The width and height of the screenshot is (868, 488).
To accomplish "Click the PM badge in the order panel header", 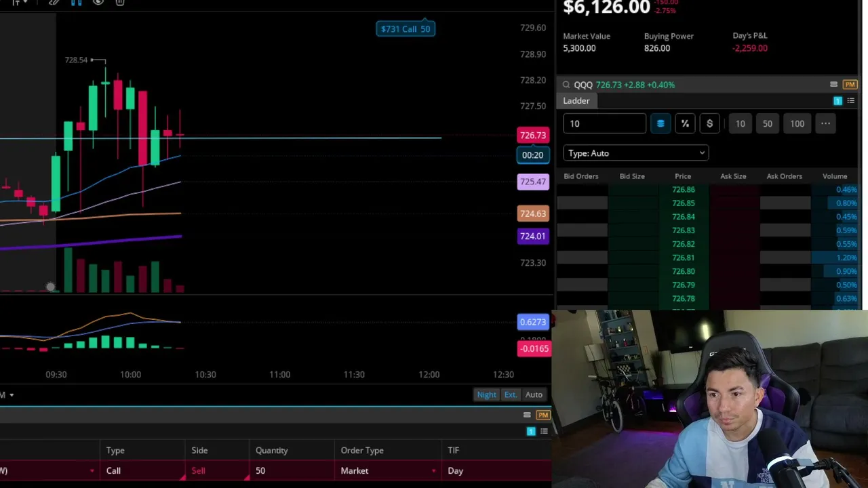I will coord(543,415).
